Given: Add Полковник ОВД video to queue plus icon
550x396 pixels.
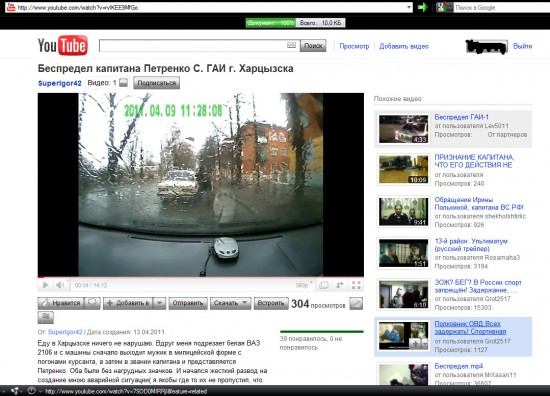Looking at the screenshot, I should coord(416,344).
